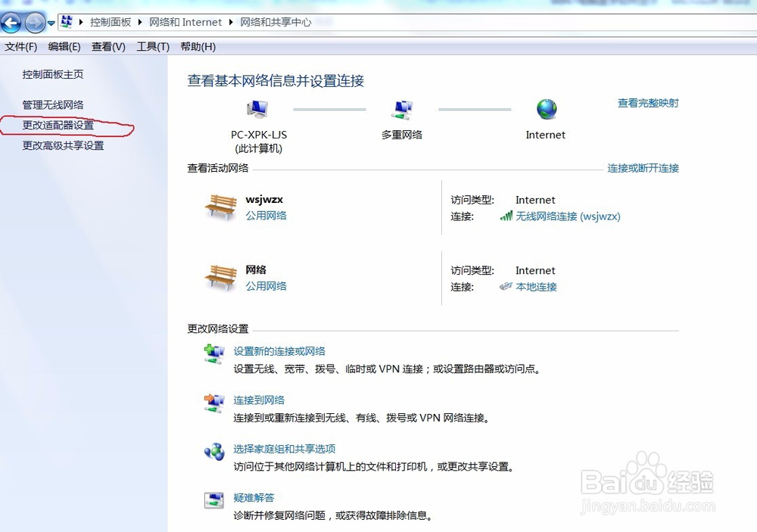This screenshot has width=757, height=532.
Task: Click the 多重网络 network icon
Action: (401, 109)
